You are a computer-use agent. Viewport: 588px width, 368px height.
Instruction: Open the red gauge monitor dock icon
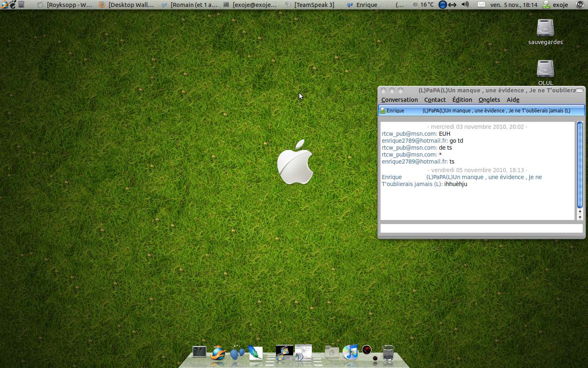coord(367,350)
